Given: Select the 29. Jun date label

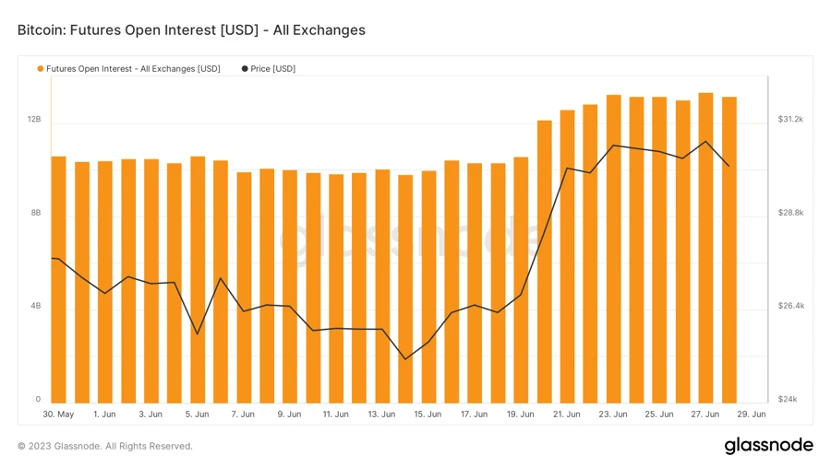Looking at the screenshot, I should [x=752, y=413].
